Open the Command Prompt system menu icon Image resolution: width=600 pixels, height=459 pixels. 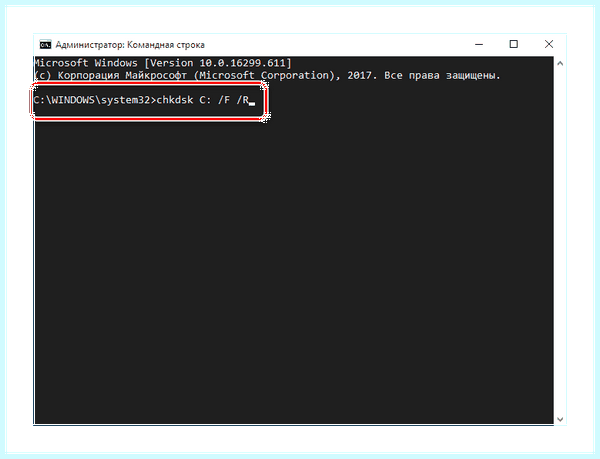click(x=45, y=45)
